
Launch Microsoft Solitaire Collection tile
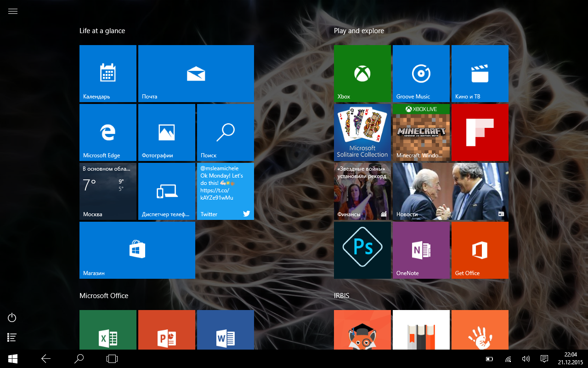[362, 132]
